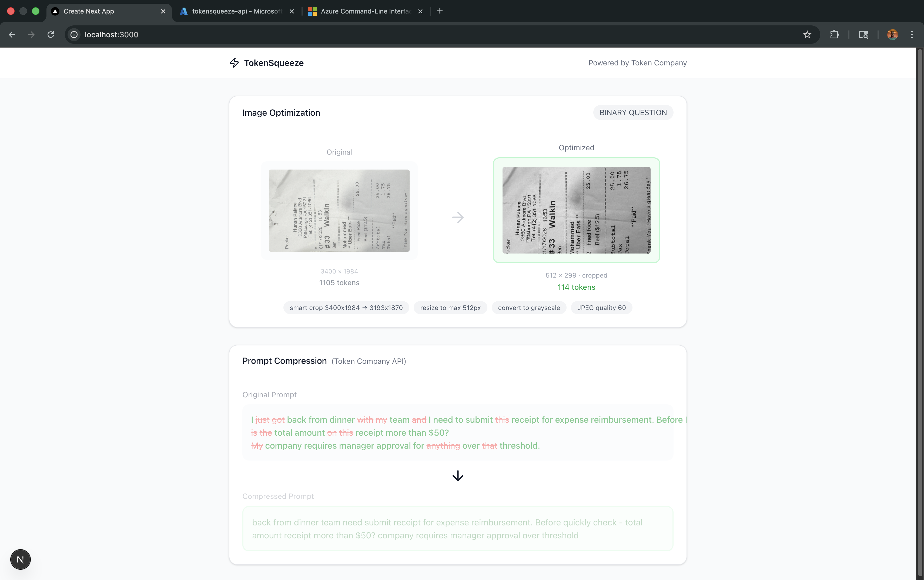Open the browser extensions puzzle icon
The height and width of the screenshot is (580, 924).
(834, 35)
